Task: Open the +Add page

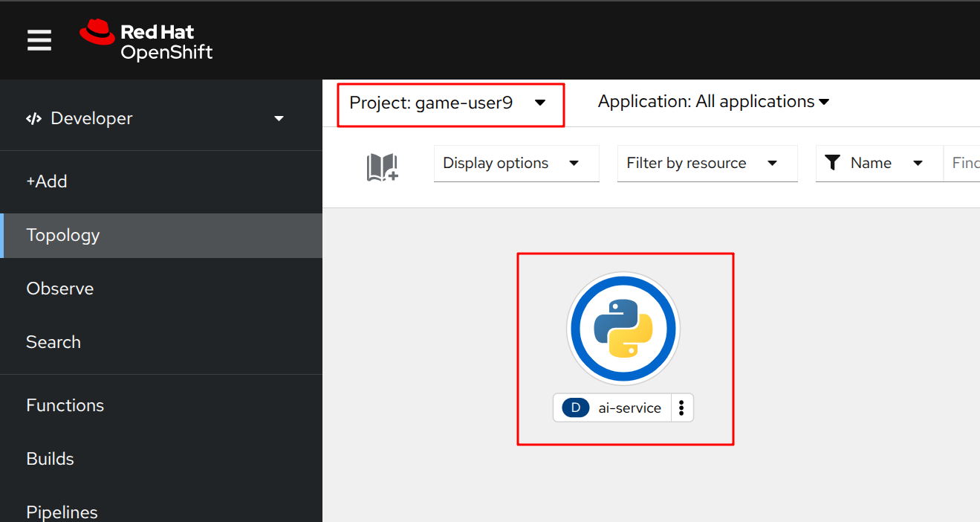Action: tap(161, 181)
